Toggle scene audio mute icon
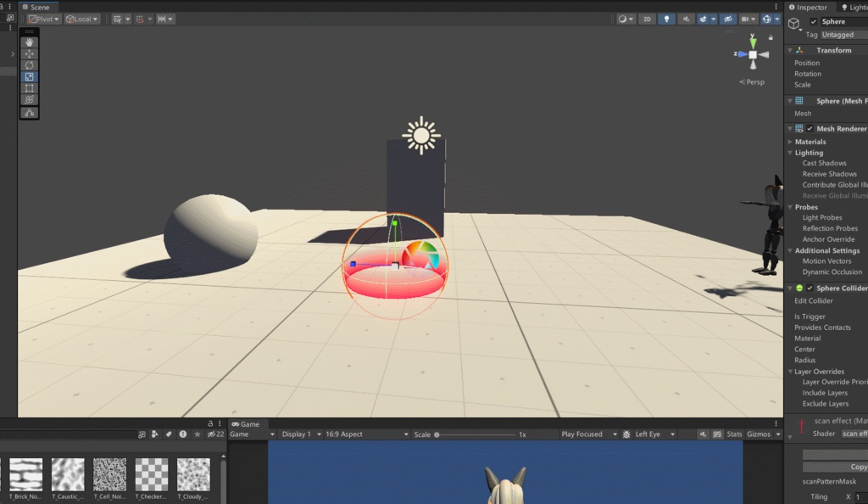 pos(687,19)
